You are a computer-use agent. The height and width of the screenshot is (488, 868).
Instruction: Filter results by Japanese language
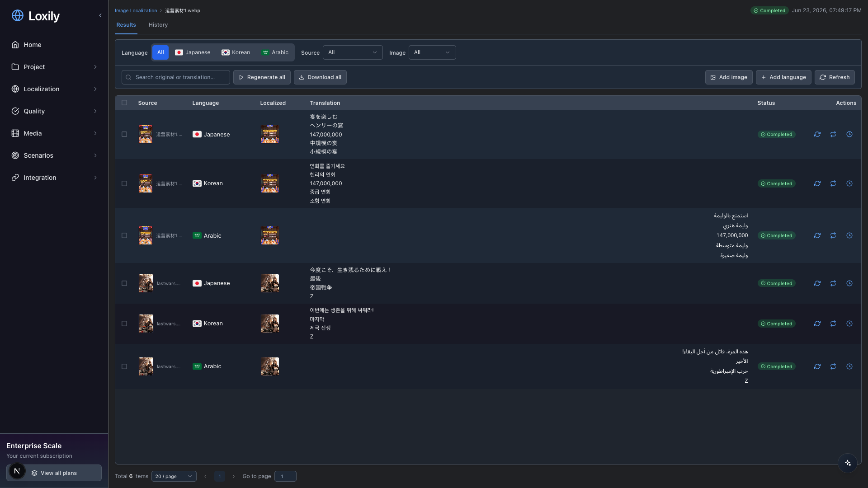click(x=193, y=52)
